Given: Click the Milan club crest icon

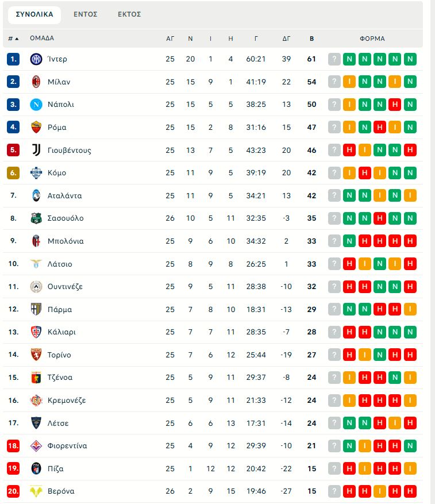Looking at the screenshot, I should [36, 82].
